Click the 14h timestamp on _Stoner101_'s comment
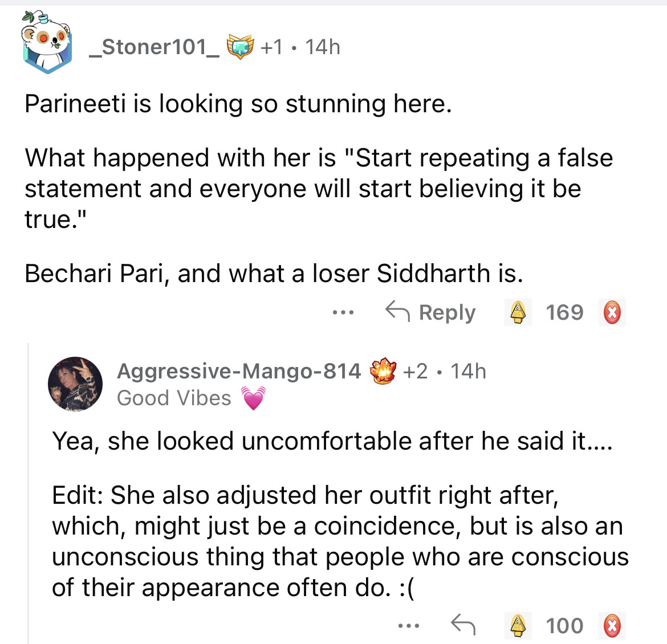667x644 pixels. (322, 47)
